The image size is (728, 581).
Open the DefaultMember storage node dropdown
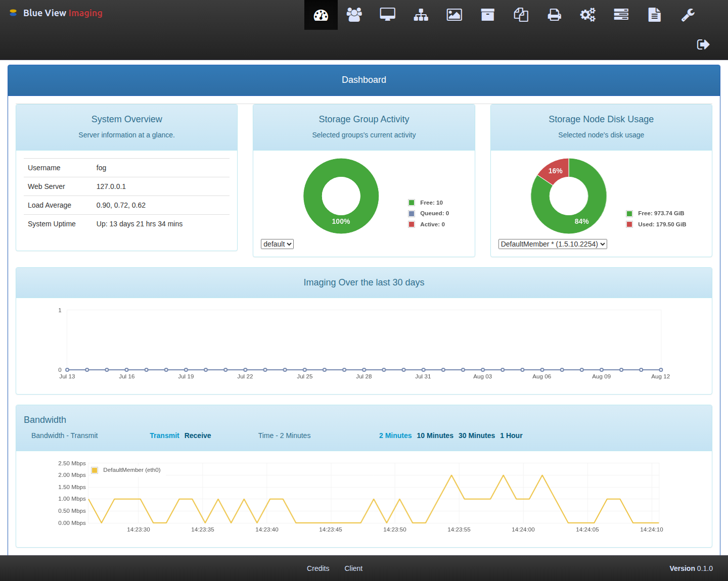tap(553, 244)
